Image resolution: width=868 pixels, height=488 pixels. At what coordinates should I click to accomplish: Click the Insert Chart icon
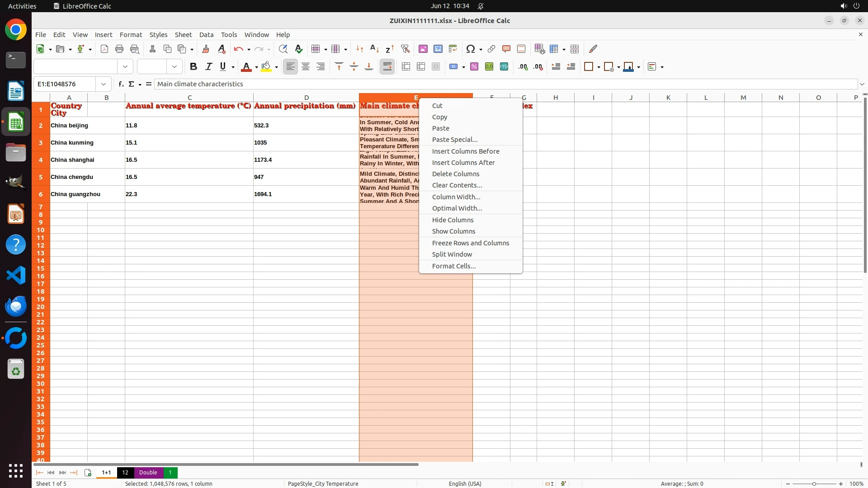click(438, 49)
